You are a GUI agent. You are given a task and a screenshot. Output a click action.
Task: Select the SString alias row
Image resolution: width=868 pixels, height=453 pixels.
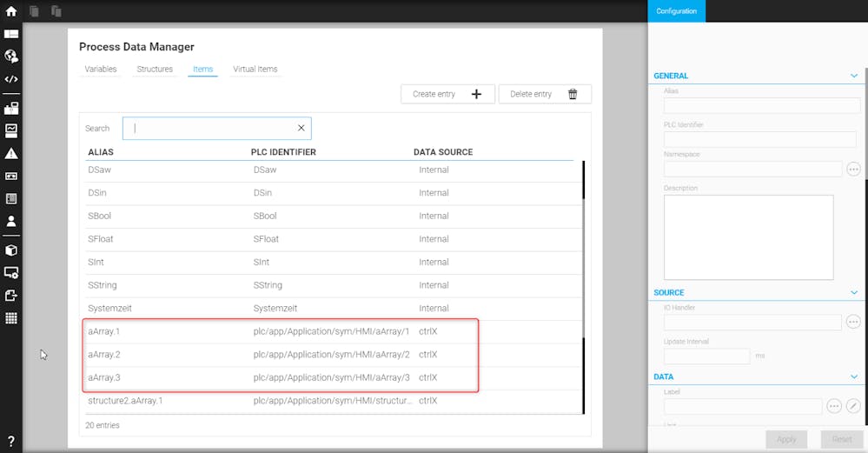334,285
